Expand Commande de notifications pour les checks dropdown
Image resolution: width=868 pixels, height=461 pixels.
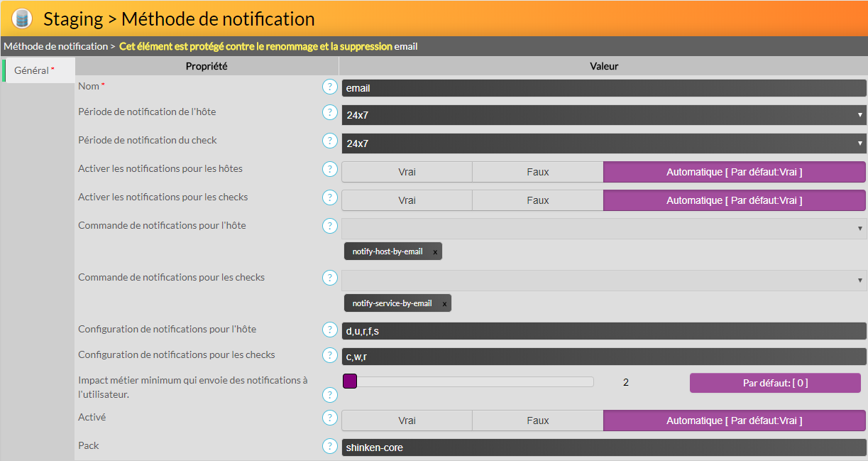point(603,281)
